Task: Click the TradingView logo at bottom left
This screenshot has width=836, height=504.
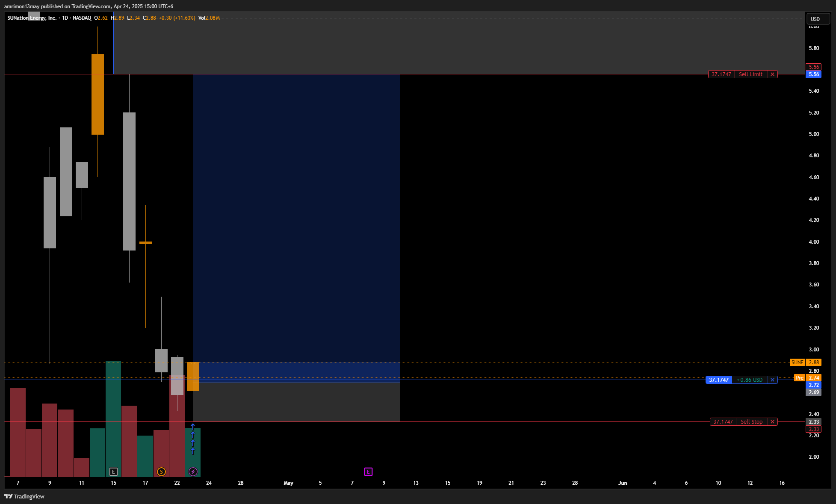Action: (x=24, y=496)
